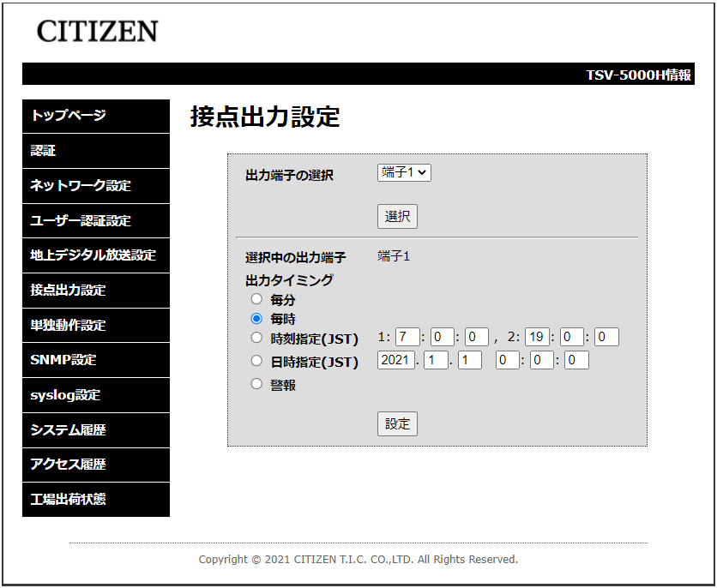Click time 2 hour field showing 19
Viewport: 717px width, 588px height.
[536, 337]
